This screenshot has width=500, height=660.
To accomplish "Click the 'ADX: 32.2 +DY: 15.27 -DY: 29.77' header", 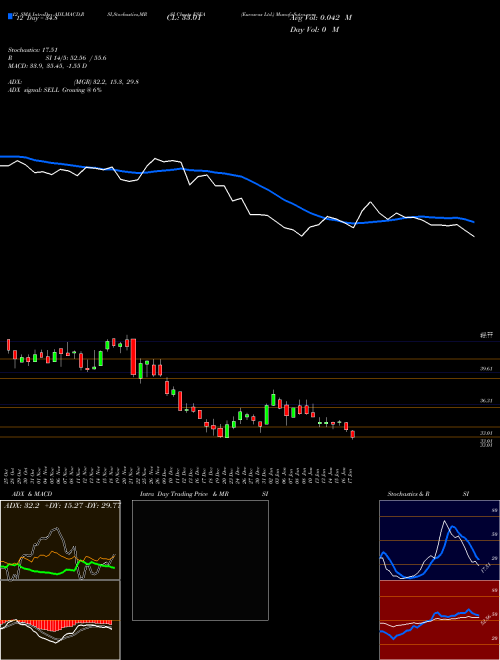I will 61,506.
